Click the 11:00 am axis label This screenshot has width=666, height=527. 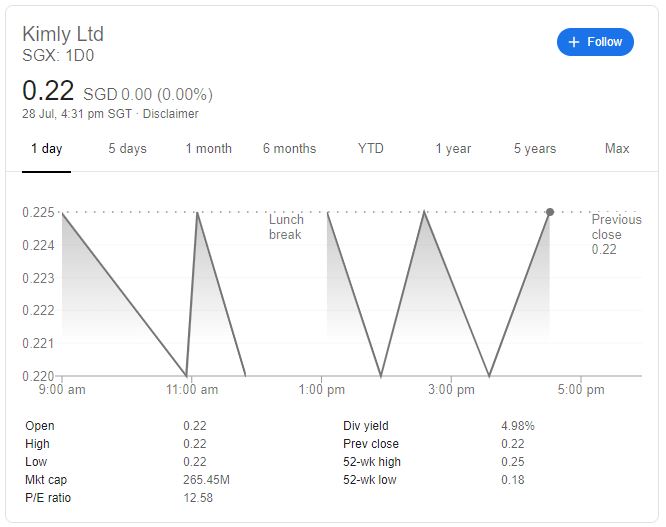click(x=192, y=389)
